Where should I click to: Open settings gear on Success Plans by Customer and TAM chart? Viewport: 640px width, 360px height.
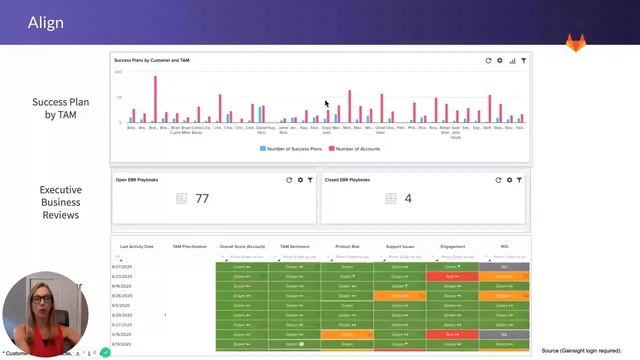[x=500, y=60]
